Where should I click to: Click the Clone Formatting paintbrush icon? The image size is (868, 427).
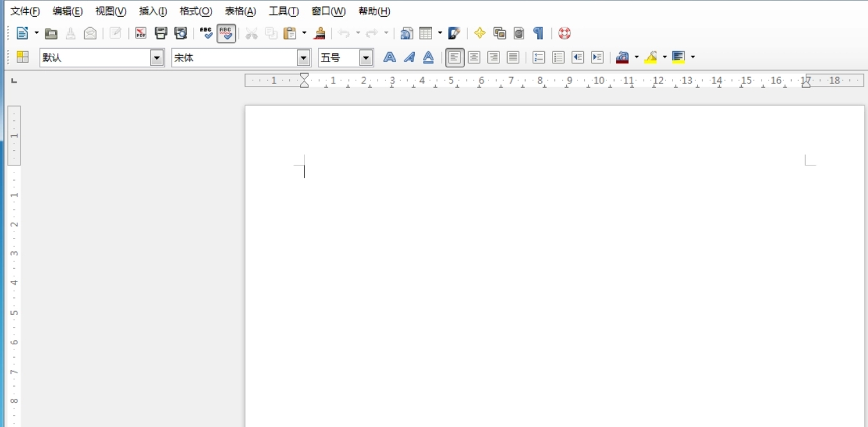[x=320, y=33]
